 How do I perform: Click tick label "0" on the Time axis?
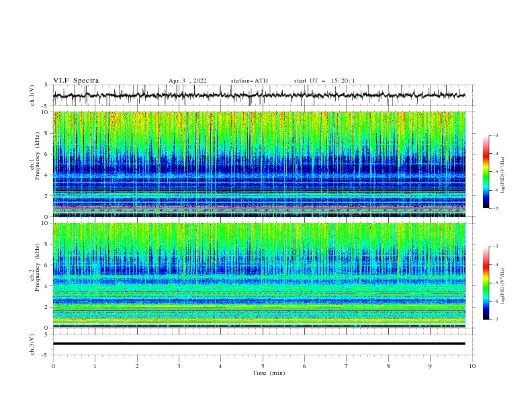tap(53, 366)
